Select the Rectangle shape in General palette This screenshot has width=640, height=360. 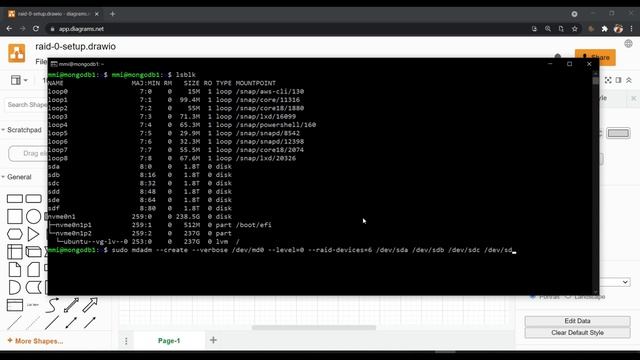click(15, 199)
